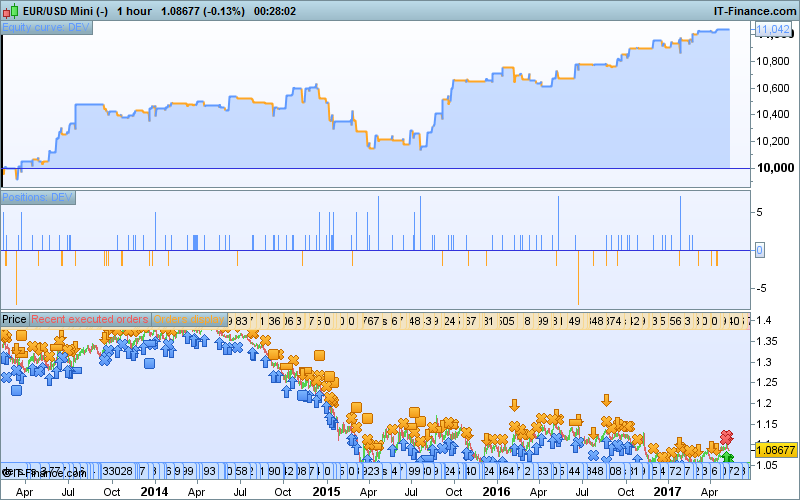This screenshot has height=500, width=800.
Task: Open the IT-Finance.com label
Action: (x=754, y=11)
